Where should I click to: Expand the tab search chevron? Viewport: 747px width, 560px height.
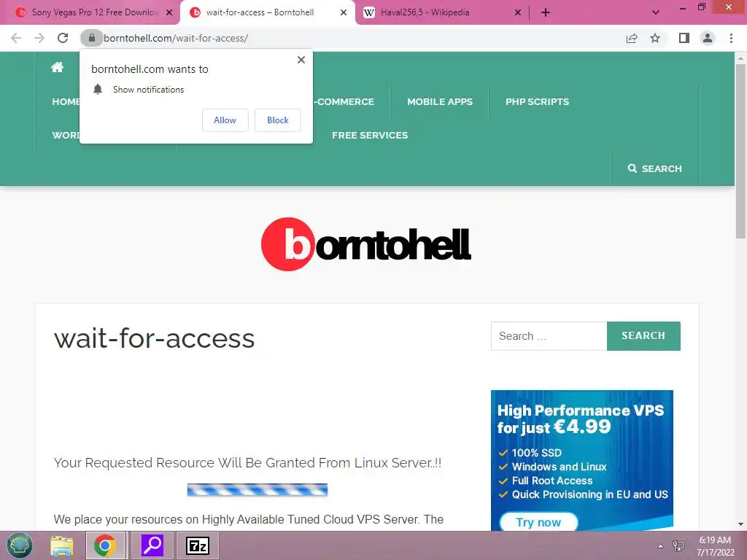coord(656,13)
